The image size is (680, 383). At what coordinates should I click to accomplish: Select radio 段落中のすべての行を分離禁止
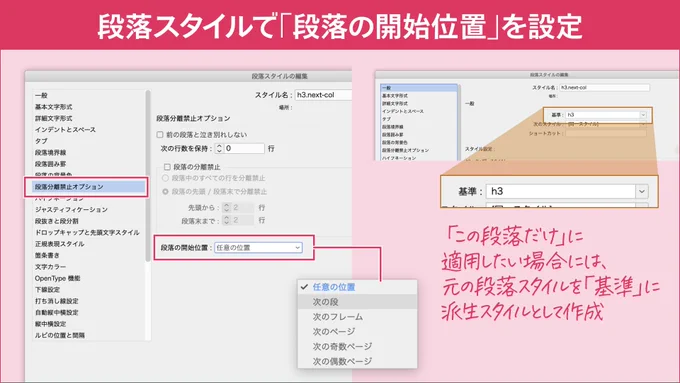tap(165, 178)
